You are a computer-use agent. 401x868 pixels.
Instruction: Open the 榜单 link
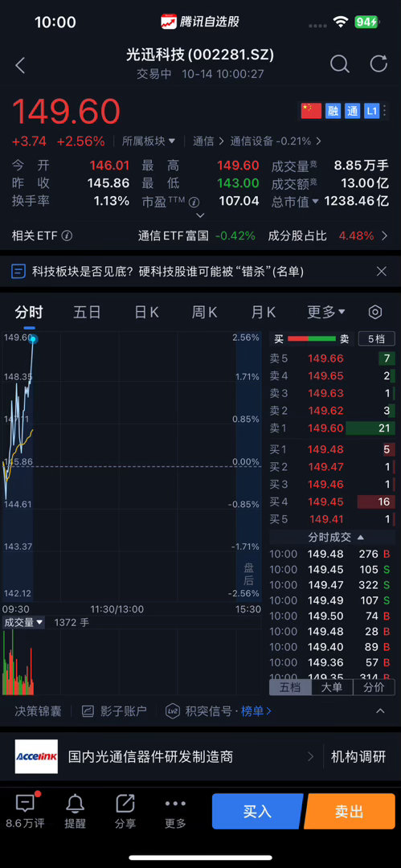click(256, 711)
